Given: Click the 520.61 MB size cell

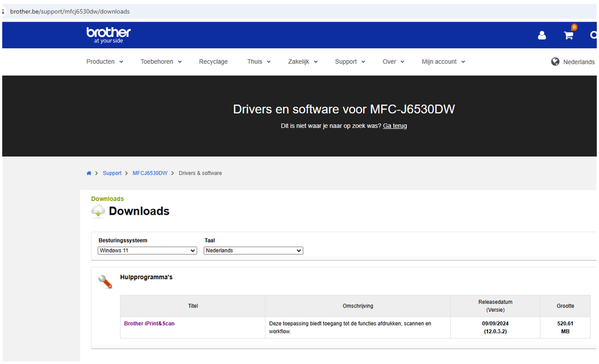Looking at the screenshot, I should coord(565,327).
